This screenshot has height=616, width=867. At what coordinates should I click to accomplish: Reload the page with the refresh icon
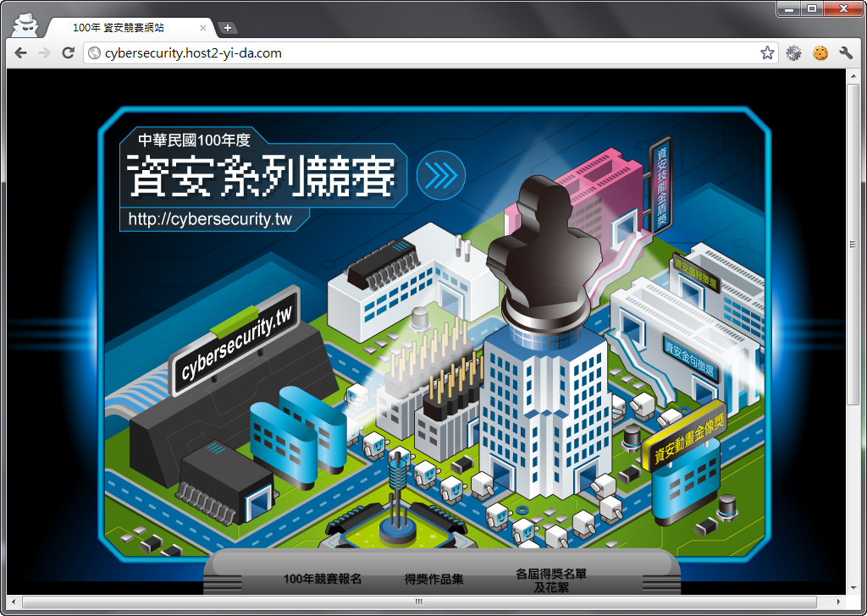coord(68,53)
